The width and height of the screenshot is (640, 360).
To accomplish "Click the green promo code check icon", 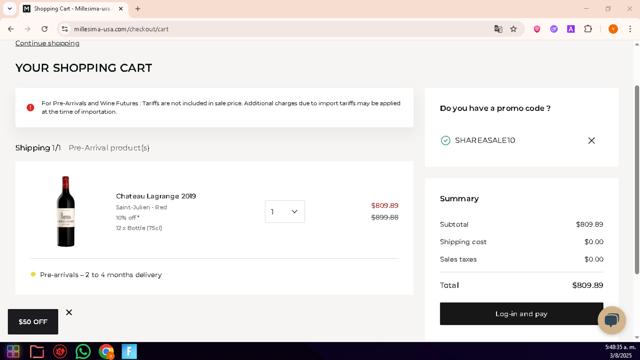I will pyautogui.click(x=445, y=140).
